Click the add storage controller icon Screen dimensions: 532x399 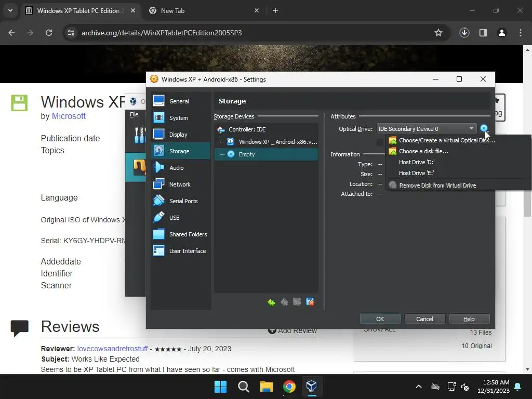coord(271,302)
